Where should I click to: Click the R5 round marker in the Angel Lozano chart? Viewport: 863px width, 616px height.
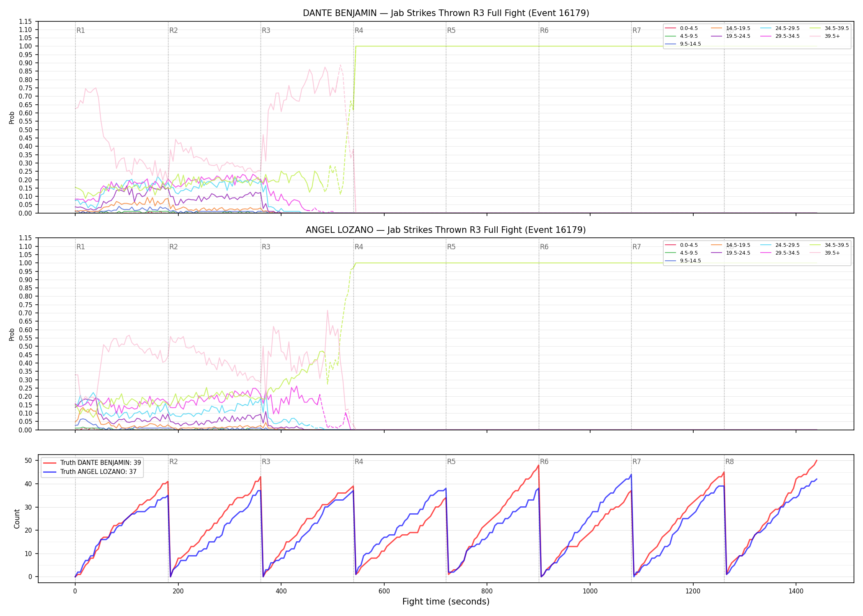[x=451, y=247]
